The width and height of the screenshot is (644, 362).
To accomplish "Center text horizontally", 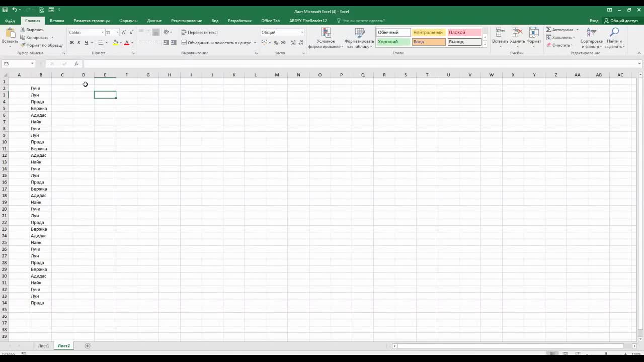I will [x=148, y=43].
